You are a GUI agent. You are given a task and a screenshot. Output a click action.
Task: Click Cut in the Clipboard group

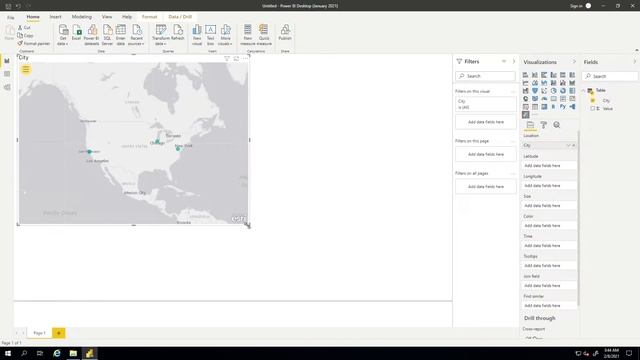pos(24,27)
